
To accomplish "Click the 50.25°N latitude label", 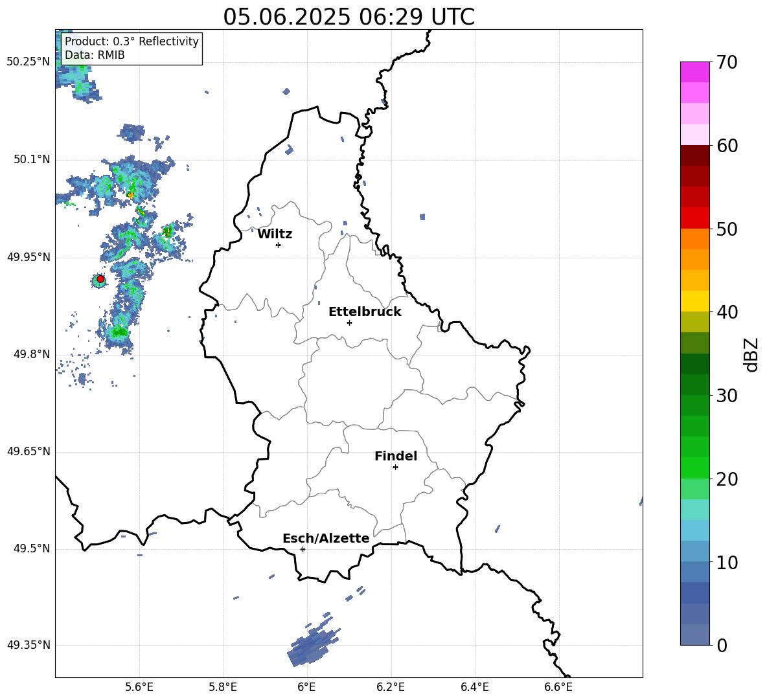I will (x=29, y=62).
